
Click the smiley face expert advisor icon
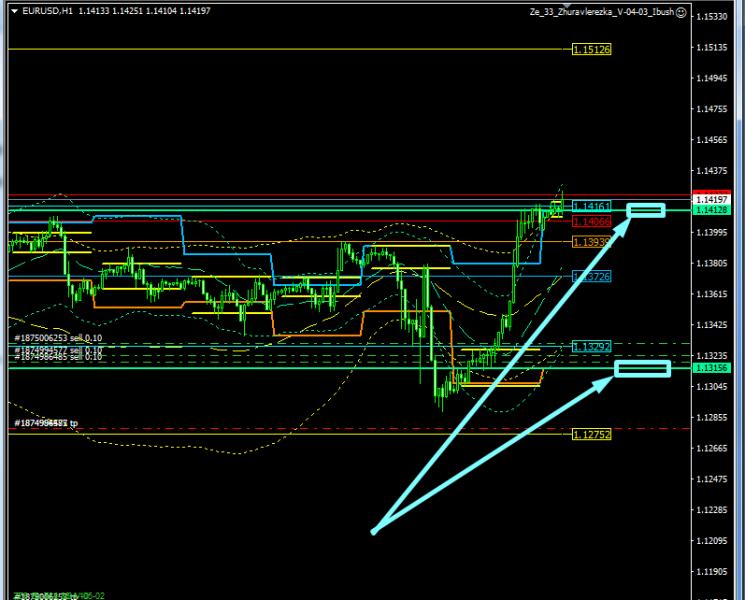point(681,13)
